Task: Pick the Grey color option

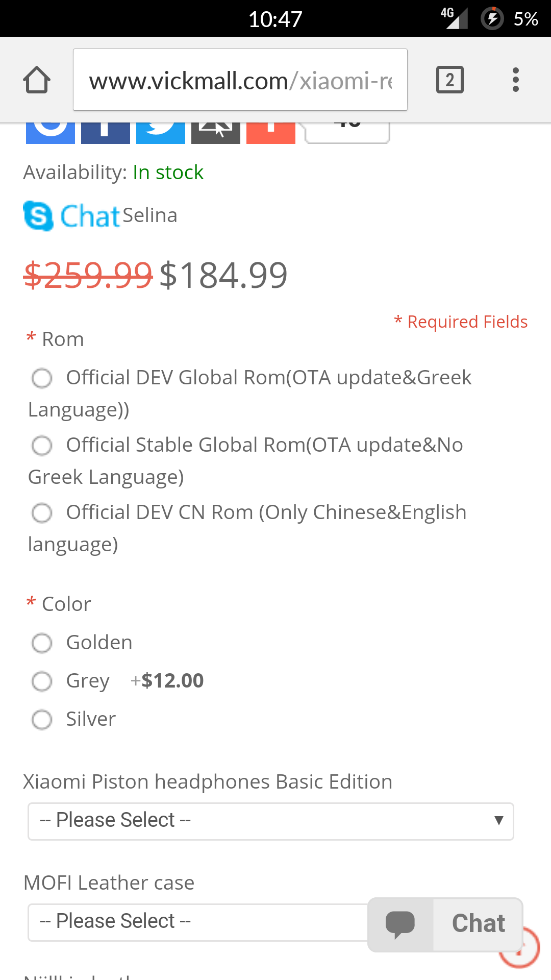Action: pyautogui.click(x=42, y=681)
